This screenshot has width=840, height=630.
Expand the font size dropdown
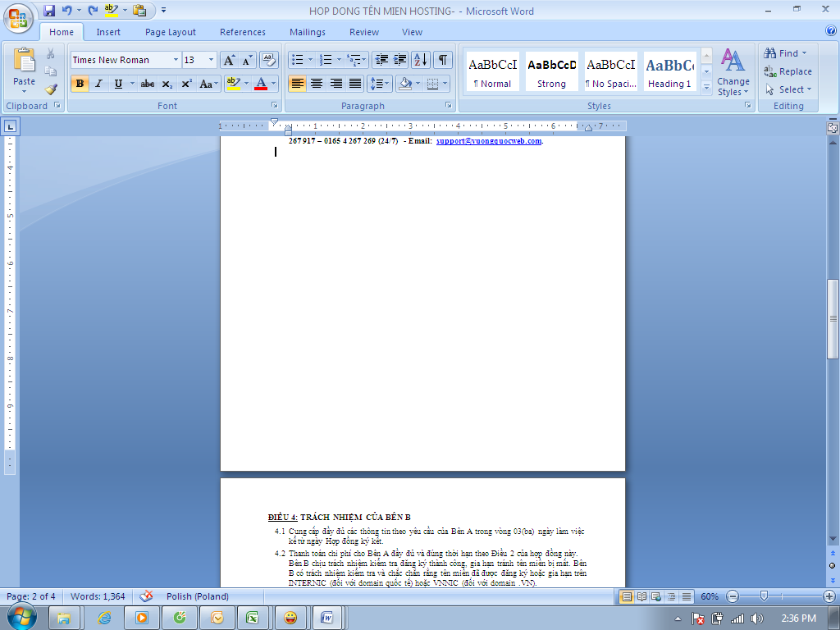point(212,60)
